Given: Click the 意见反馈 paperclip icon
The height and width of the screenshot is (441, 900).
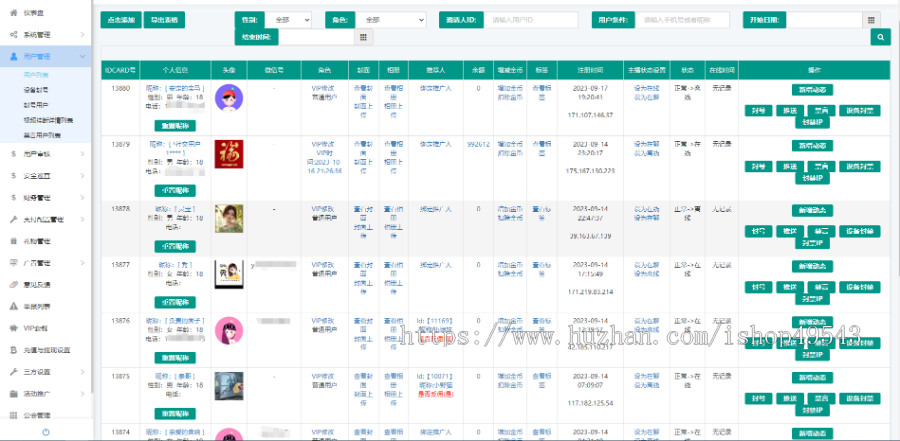Looking at the screenshot, I should (13, 285).
